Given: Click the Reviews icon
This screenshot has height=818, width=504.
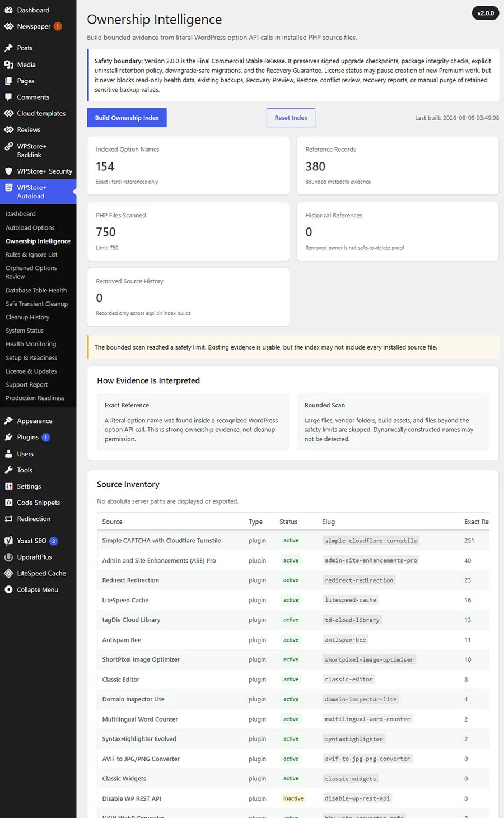Looking at the screenshot, I should pos(8,129).
